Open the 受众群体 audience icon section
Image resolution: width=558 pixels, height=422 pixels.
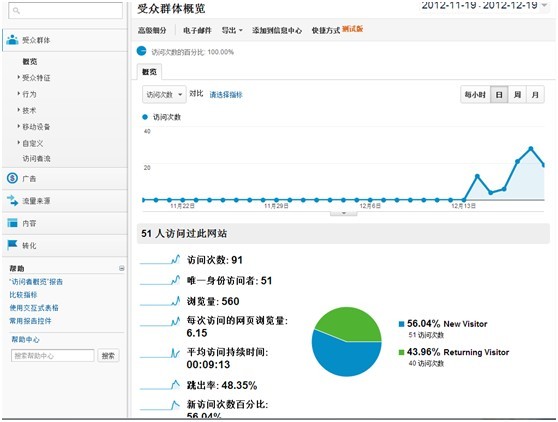click(12, 39)
